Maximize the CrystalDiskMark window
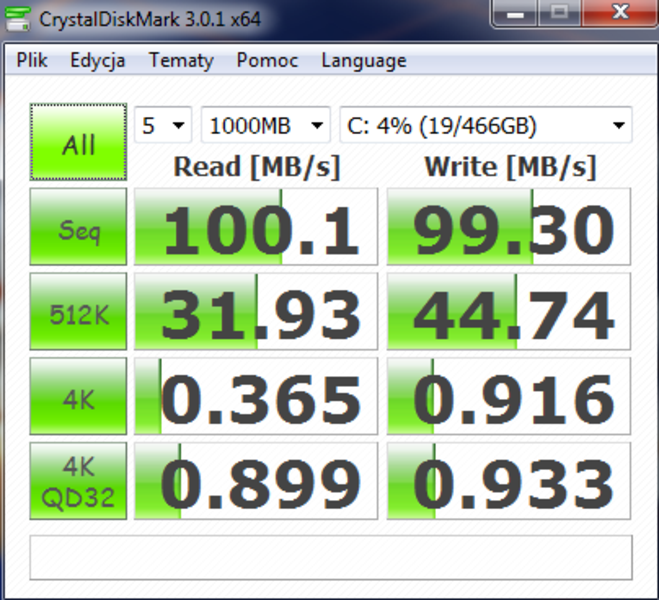This screenshot has height=600, width=659. coord(559,13)
